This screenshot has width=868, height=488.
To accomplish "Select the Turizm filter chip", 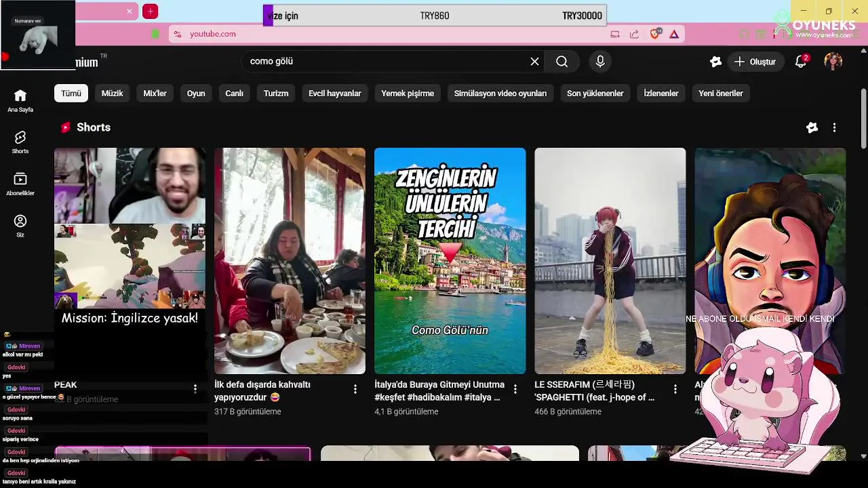I will [276, 94].
